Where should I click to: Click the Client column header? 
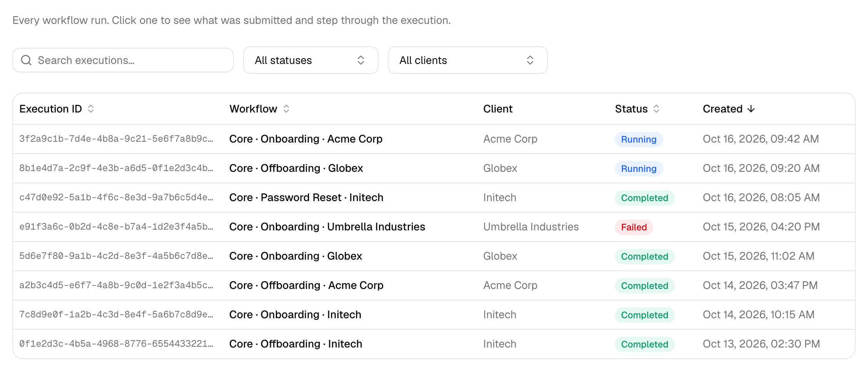498,109
